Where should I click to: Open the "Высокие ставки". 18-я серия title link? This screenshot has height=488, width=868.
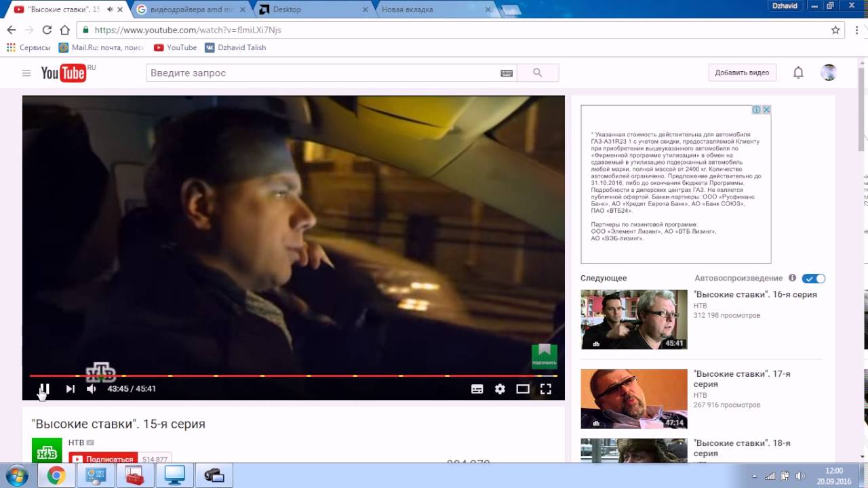point(742,448)
